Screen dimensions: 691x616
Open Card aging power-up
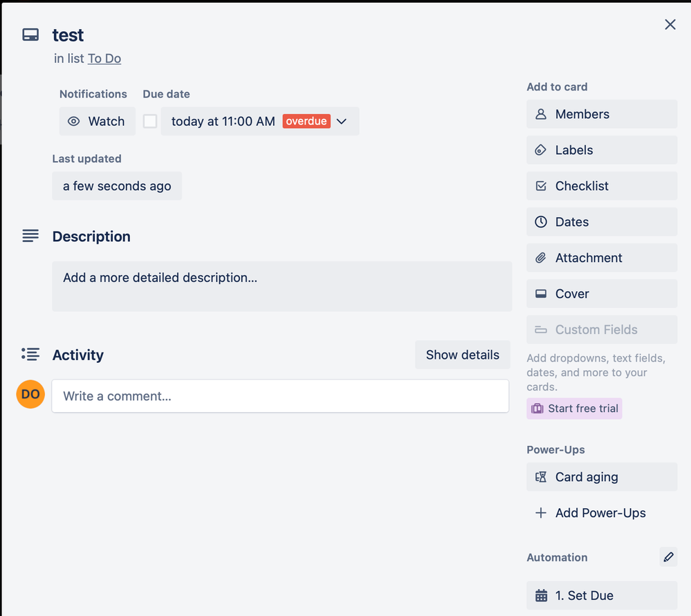601,477
